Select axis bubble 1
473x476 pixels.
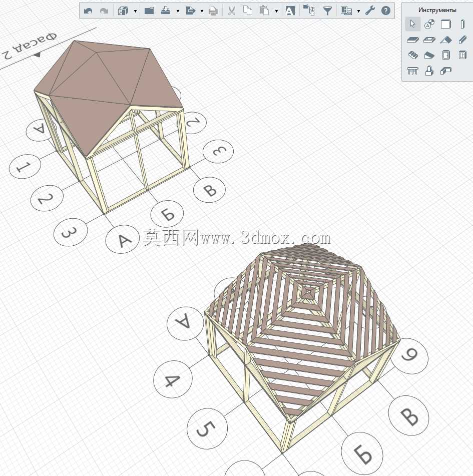tap(25, 167)
